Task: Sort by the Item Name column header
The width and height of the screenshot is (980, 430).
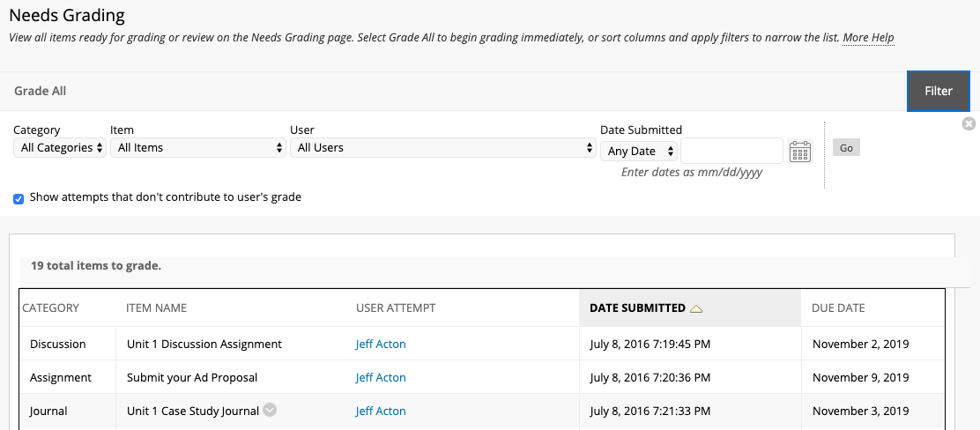Action: [x=156, y=308]
